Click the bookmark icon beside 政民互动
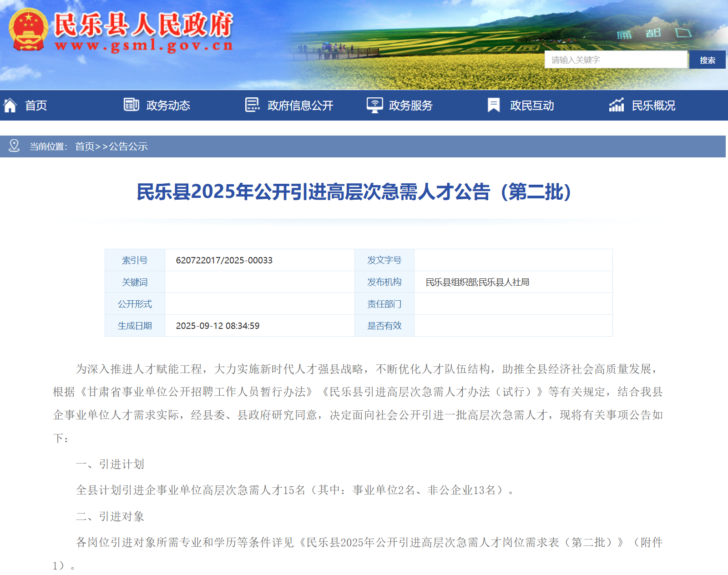Image resolution: width=728 pixels, height=575 pixels. (494, 105)
